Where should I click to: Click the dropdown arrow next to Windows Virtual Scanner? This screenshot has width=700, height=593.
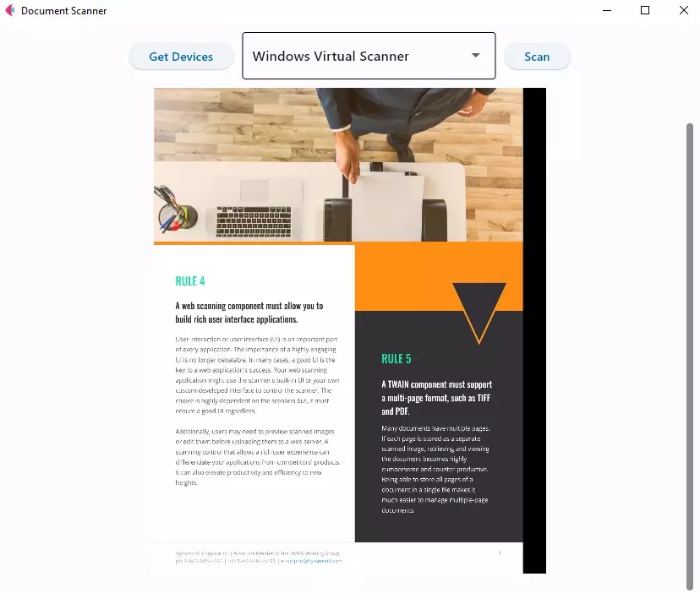[x=478, y=56]
